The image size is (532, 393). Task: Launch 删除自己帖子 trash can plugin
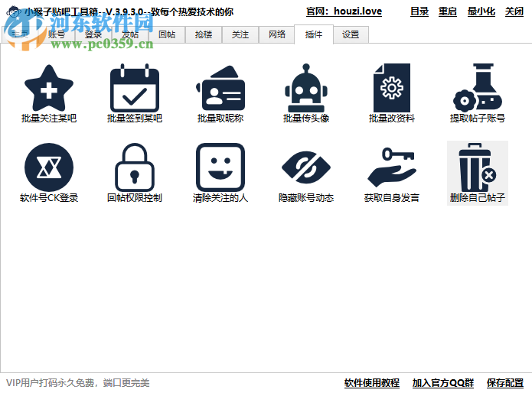point(478,173)
